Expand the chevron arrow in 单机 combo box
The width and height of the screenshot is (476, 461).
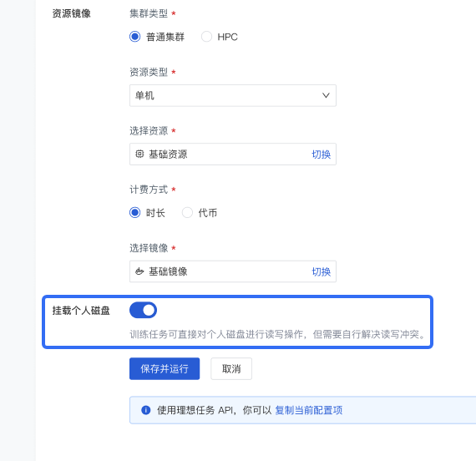point(326,95)
